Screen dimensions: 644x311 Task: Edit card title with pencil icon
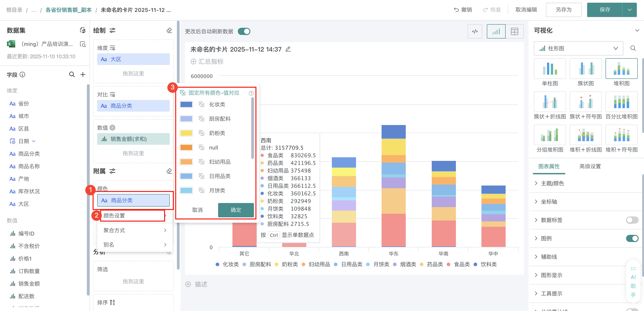tap(288, 49)
